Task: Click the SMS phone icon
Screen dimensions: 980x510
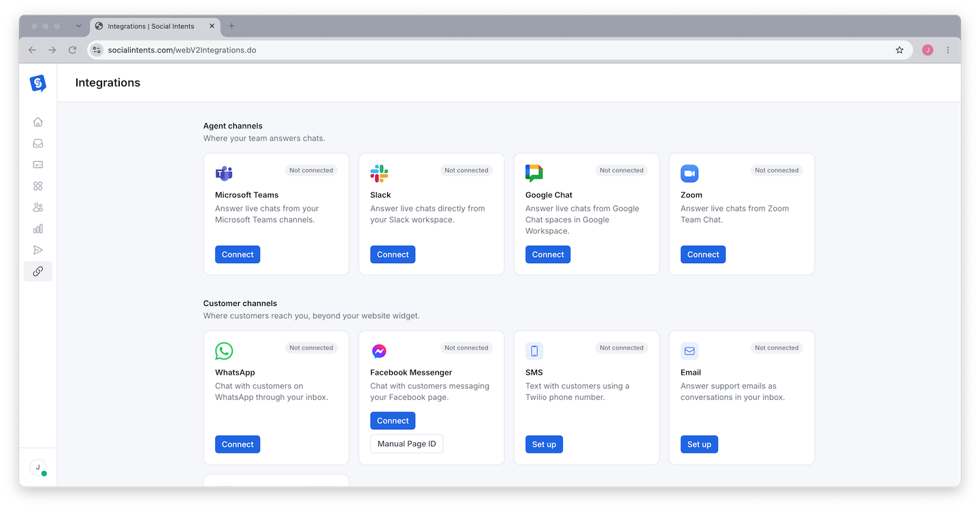Action: [x=534, y=351]
